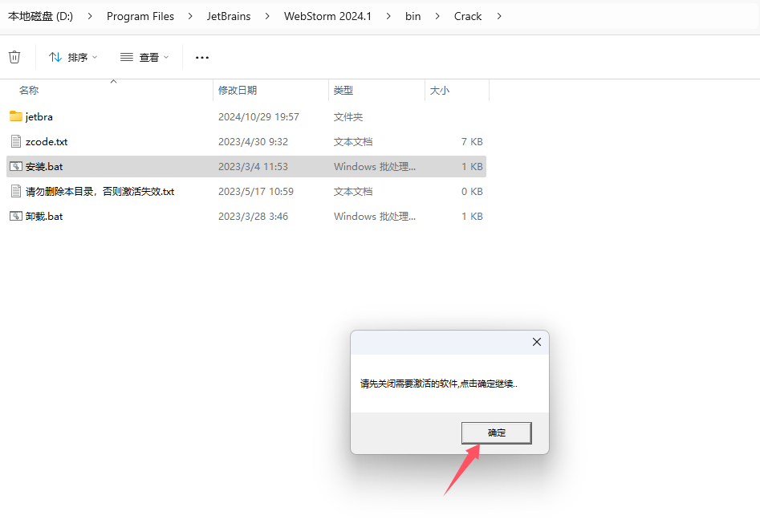
Task: Open the 排序 sort dropdown
Action: pos(73,57)
